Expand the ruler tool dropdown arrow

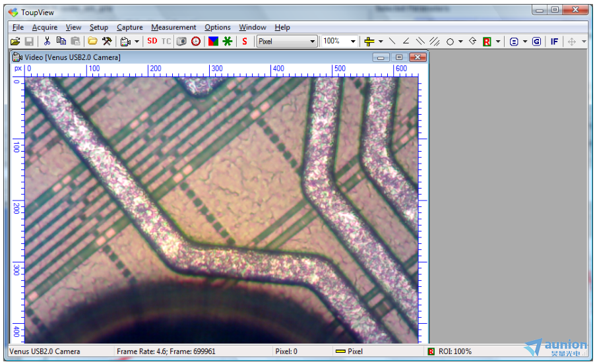click(x=381, y=42)
